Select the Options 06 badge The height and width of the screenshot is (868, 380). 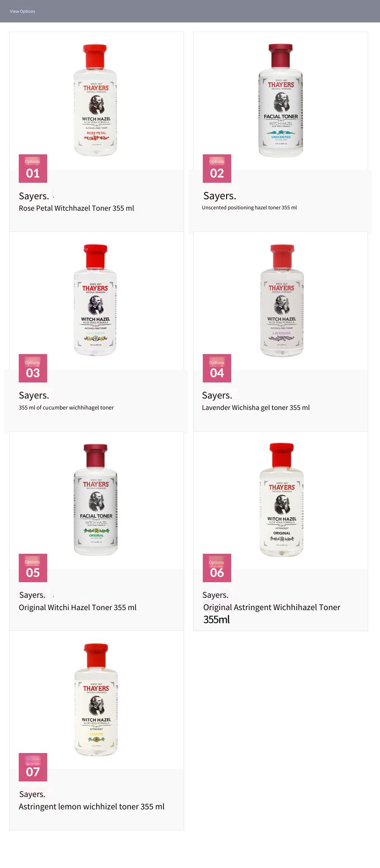coord(217,568)
